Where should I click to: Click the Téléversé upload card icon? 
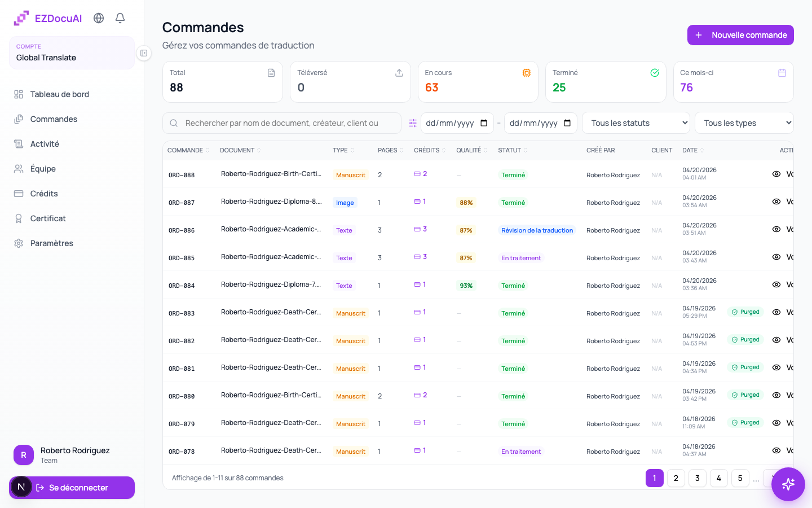tap(399, 73)
